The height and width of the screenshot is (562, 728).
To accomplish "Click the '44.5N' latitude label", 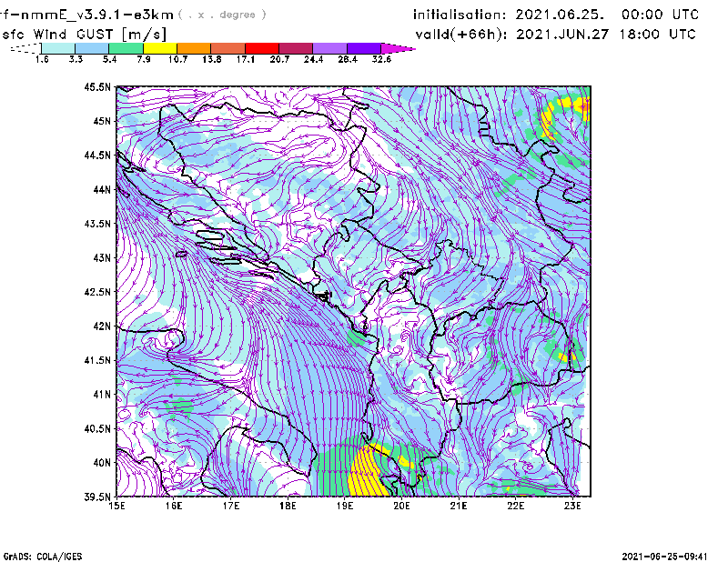I will pyautogui.click(x=97, y=156).
